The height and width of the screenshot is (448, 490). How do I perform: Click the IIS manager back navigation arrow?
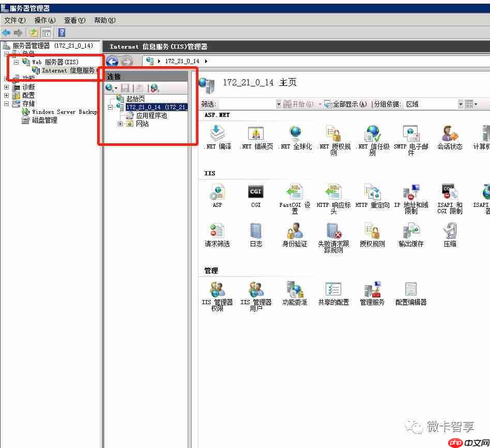[112, 61]
